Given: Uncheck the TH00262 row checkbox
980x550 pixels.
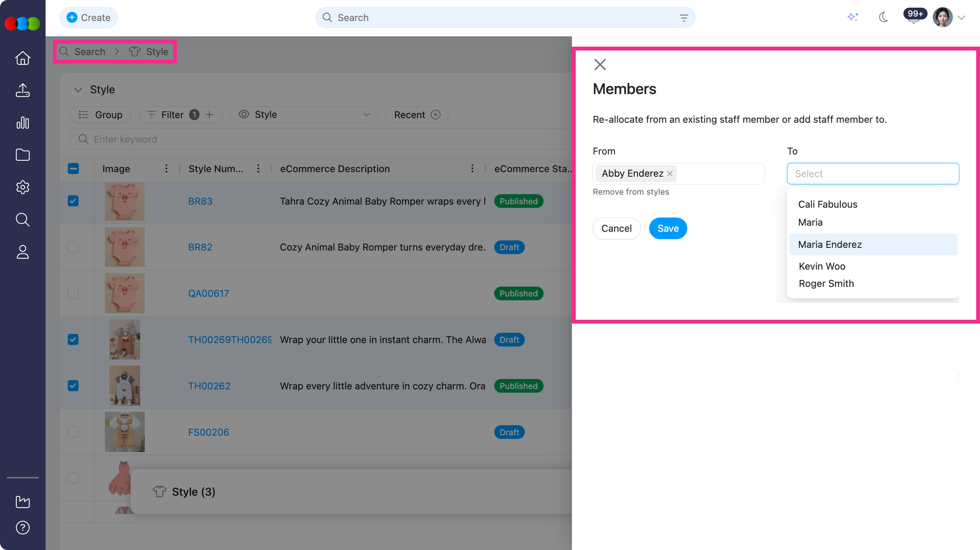Looking at the screenshot, I should (x=73, y=386).
